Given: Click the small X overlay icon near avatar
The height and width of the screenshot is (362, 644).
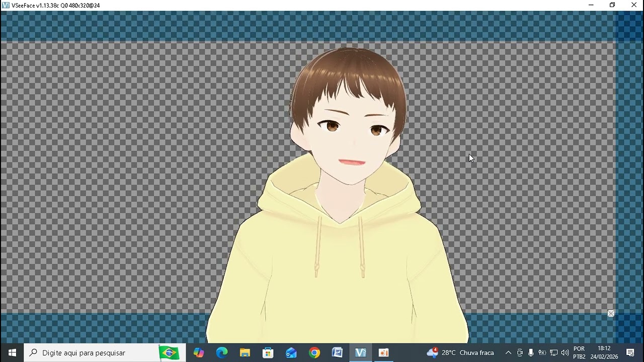Looking at the screenshot, I should pos(611,313).
